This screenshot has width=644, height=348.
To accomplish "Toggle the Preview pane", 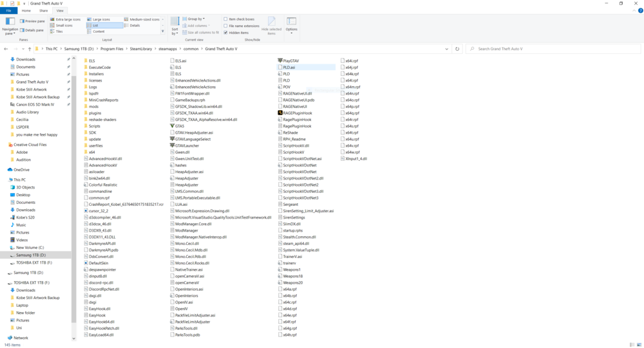I will click(x=32, y=21).
